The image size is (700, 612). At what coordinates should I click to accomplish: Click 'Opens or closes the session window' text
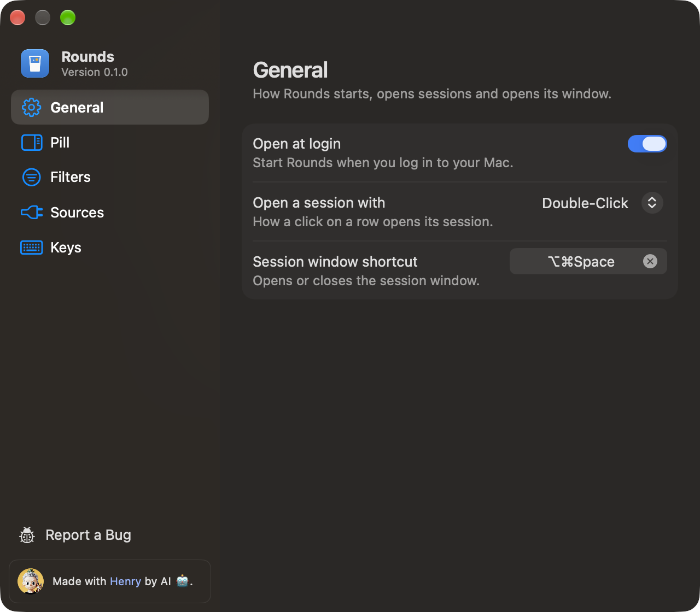366,281
